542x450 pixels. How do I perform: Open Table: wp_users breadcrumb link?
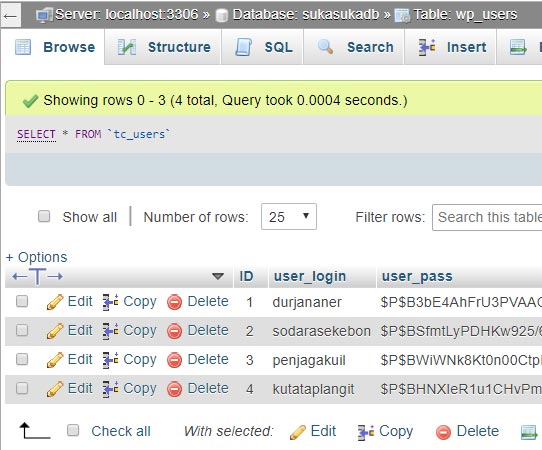(x=465, y=14)
